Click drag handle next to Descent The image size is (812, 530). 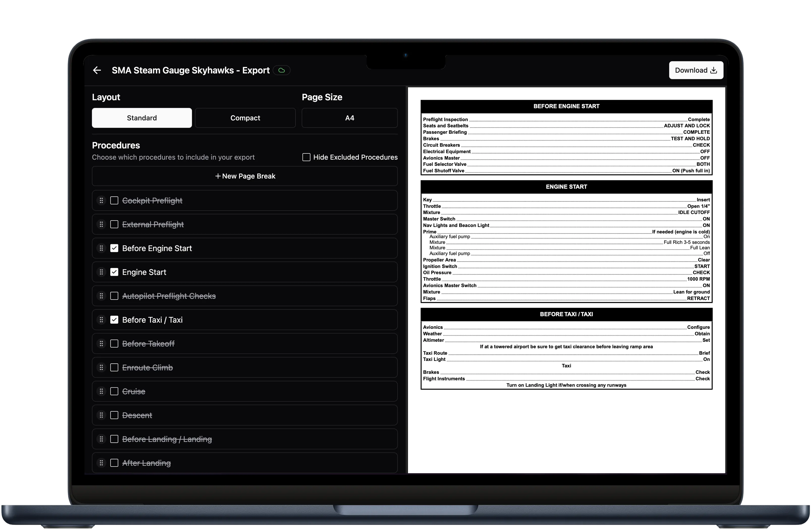pos(101,416)
